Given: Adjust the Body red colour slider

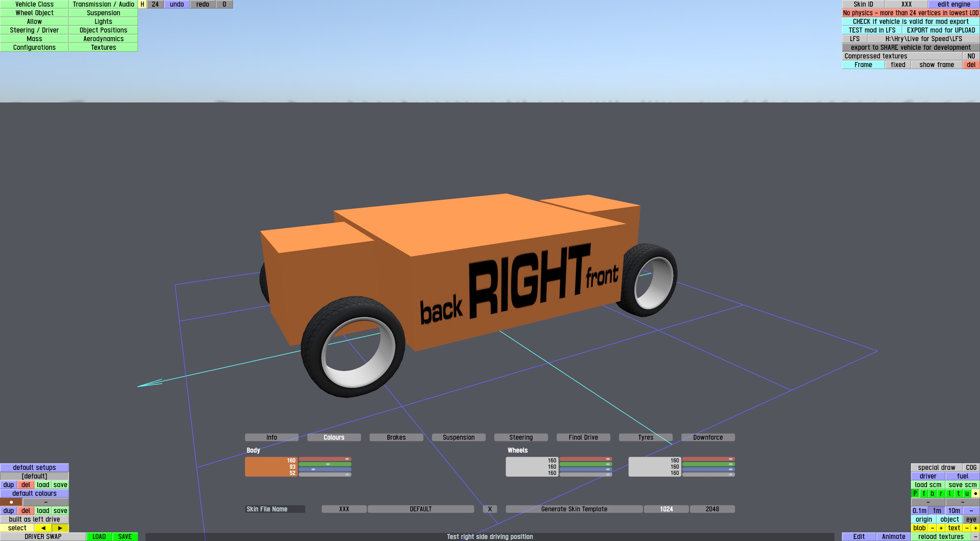Looking at the screenshot, I should [x=325, y=459].
